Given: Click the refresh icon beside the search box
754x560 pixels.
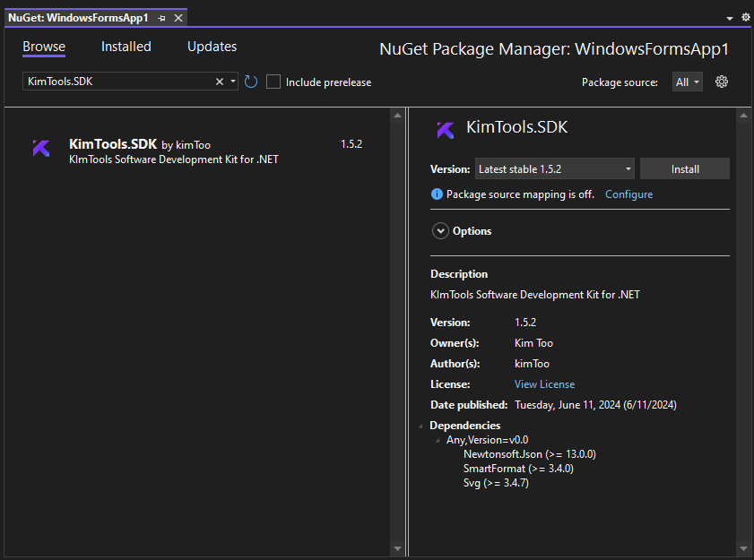Looking at the screenshot, I should pyautogui.click(x=251, y=82).
